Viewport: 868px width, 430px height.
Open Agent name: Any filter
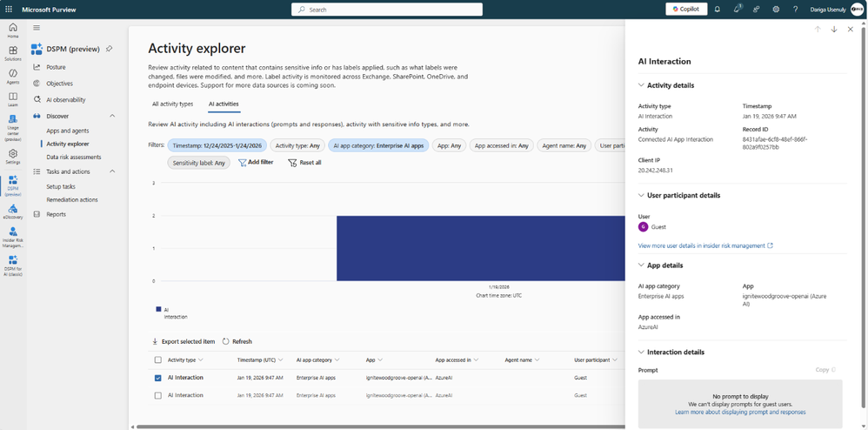click(564, 145)
